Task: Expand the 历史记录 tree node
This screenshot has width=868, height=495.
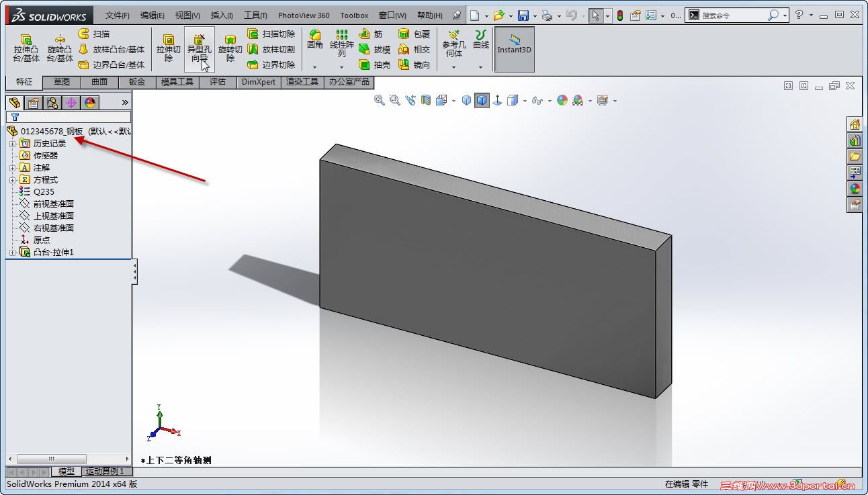Action: pyautogui.click(x=12, y=144)
